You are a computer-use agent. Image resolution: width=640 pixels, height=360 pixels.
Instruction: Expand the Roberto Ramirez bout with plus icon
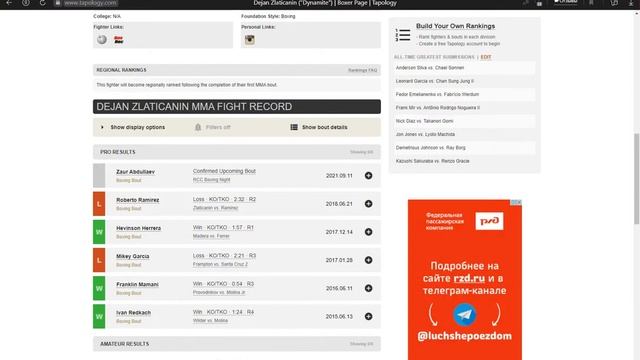click(x=368, y=204)
